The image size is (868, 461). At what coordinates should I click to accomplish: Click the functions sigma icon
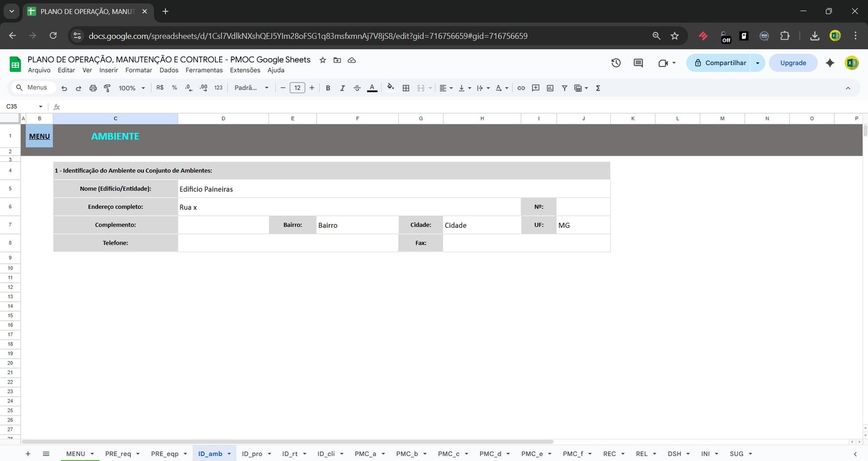pyautogui.click(x=598, y=88)
